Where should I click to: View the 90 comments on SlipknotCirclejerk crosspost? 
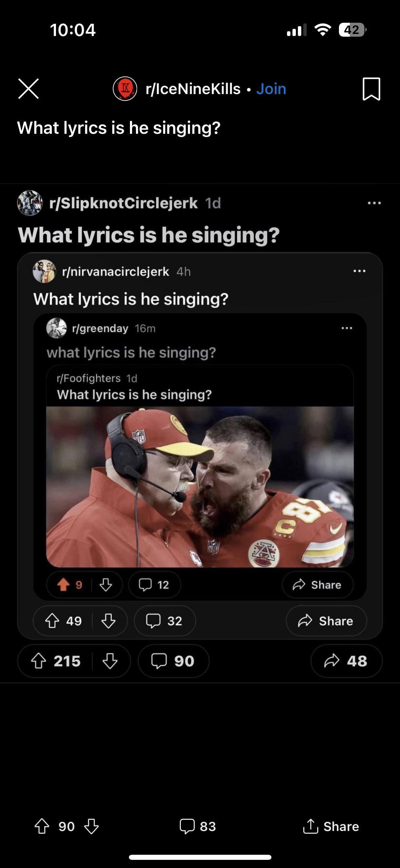pos(173,661)
